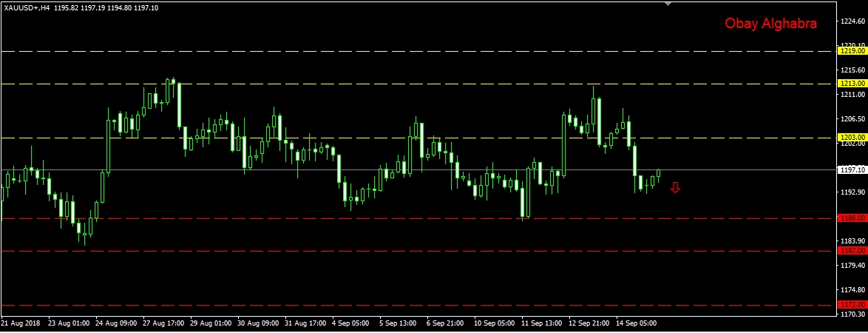Click the 14 Sep 05:00 time label
This screenshot has height=333, width=868.
coord(637,323)
